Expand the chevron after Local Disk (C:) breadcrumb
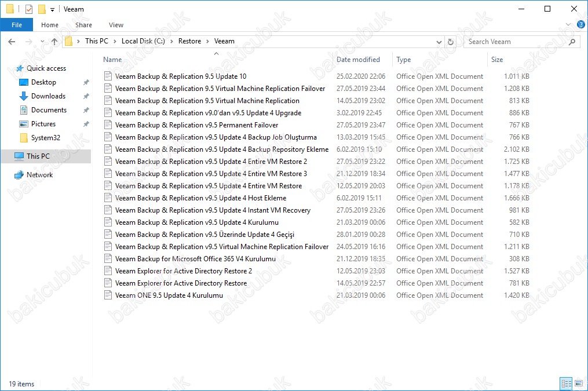Viewport: 588px width, 391px height. 171,42
